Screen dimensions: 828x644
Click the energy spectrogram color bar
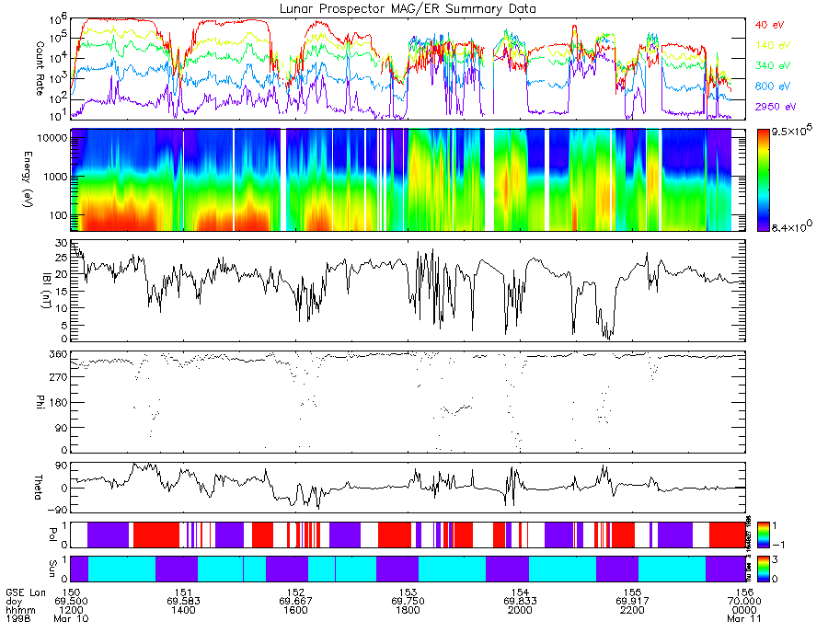(763, 180)
